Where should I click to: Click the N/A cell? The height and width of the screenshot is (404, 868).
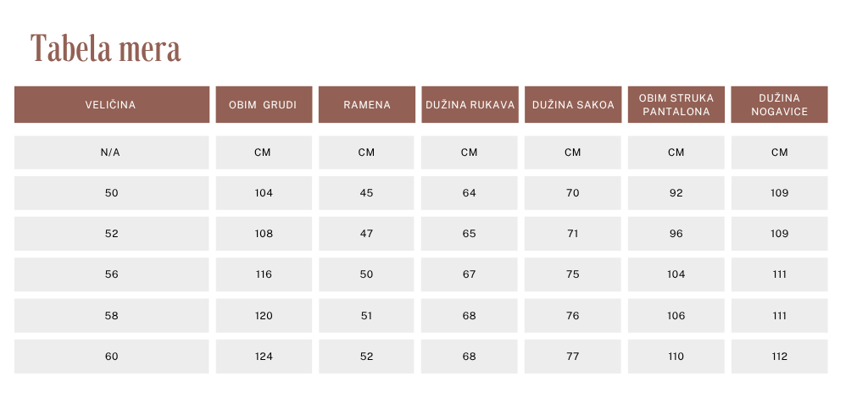pyautogui.click(x=111, y=152)
